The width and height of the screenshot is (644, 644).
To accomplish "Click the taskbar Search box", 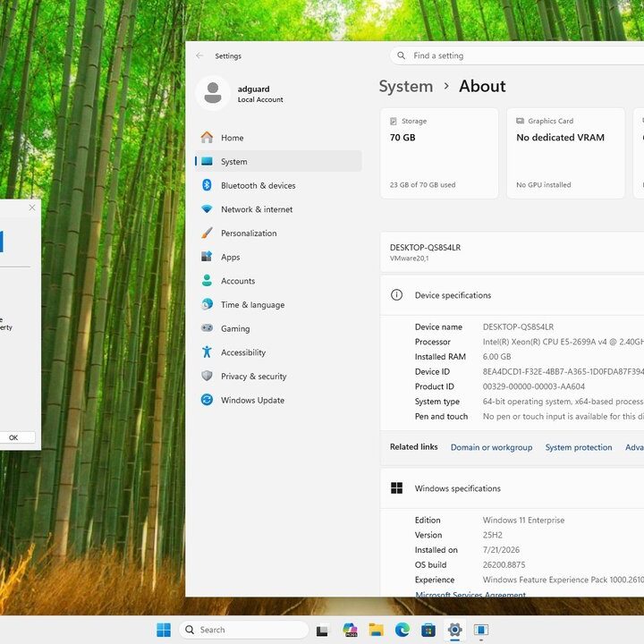I will 243,630.
